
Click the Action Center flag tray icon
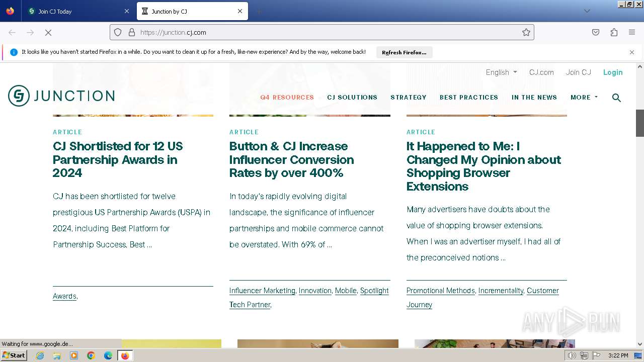point(596,355)
